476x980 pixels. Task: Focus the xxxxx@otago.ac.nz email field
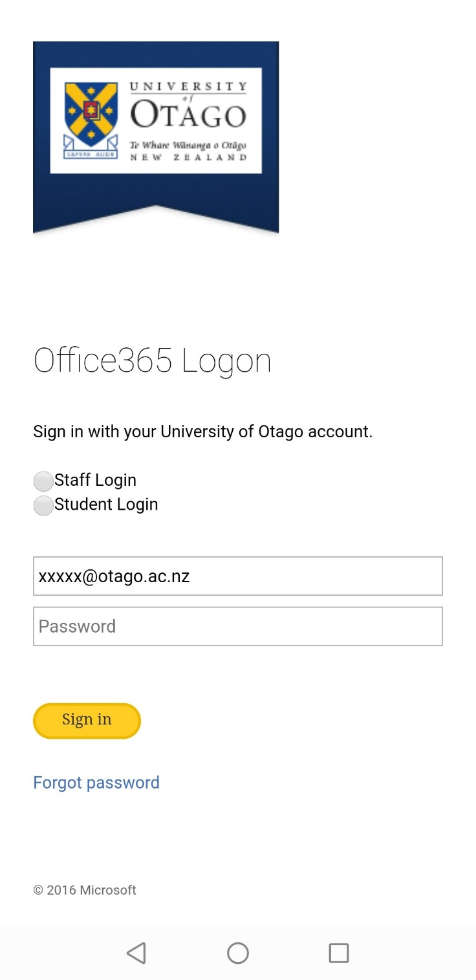pyautogui.click(x=238, y=576)
